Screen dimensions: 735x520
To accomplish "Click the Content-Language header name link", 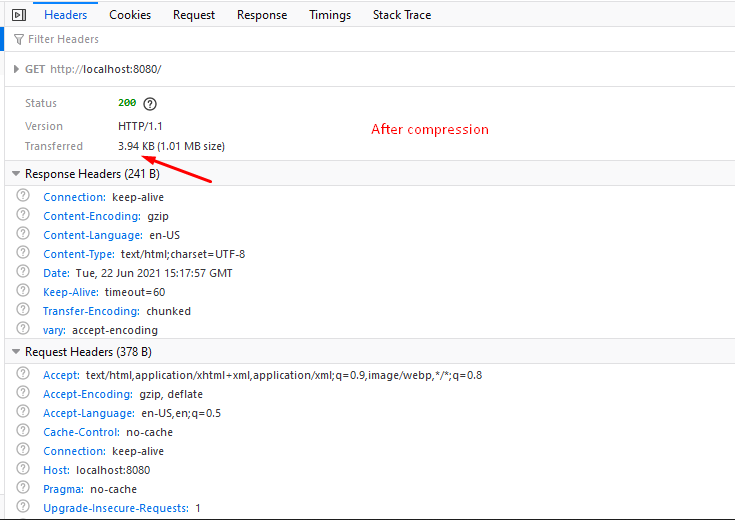I will pyautogui.click(x=93, y=235).
